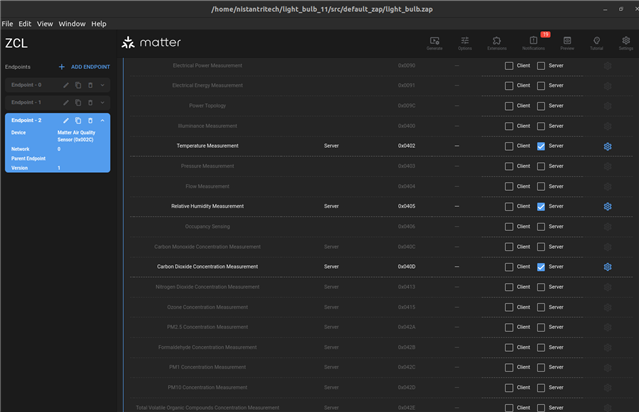Viewport: 639px width, 412px height.
Task: Click the Matter logo
Action: coord(151,42)
